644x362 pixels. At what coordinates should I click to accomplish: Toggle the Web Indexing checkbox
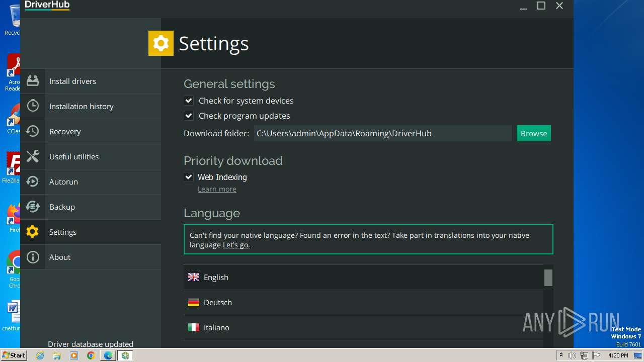[x=189, y=177]
